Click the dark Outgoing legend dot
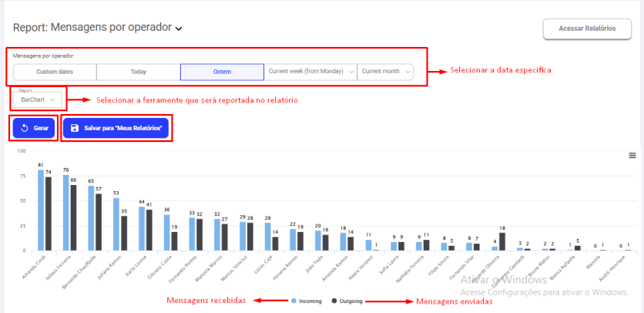The width and height of the screenshot is (644, 313). [335, 301]
